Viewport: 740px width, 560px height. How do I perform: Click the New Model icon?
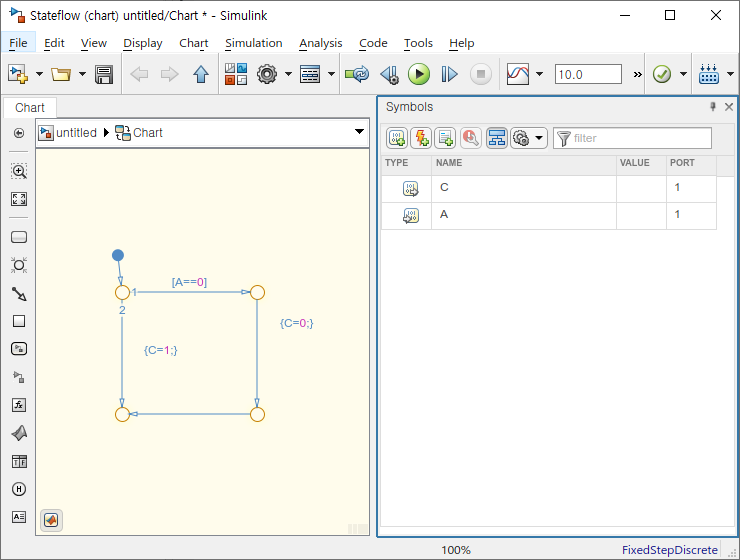18,74
